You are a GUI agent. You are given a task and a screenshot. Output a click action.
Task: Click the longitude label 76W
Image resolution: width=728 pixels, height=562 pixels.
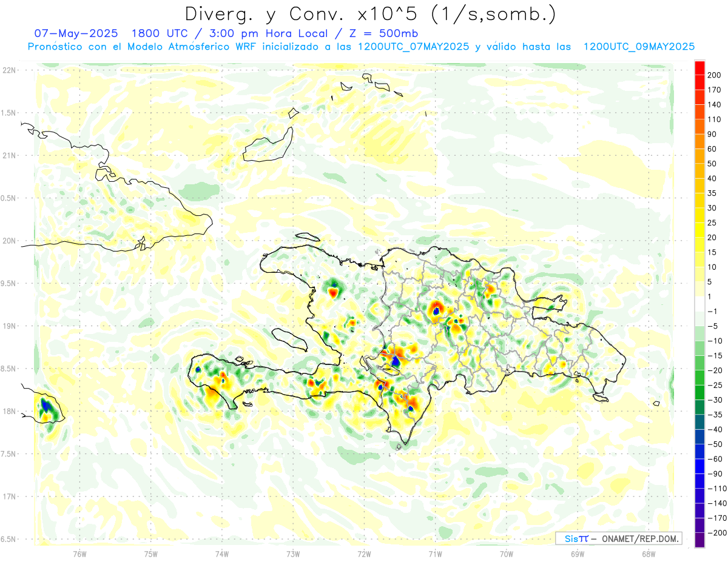pyautogui.click(x=79, y=554)
